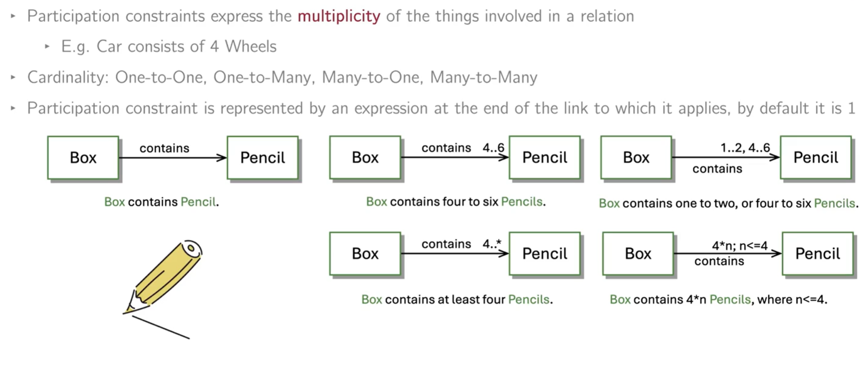Click the line drawn beneath the pencil illustration
This screenshot has height=386, width=868.
pos(161,328)
